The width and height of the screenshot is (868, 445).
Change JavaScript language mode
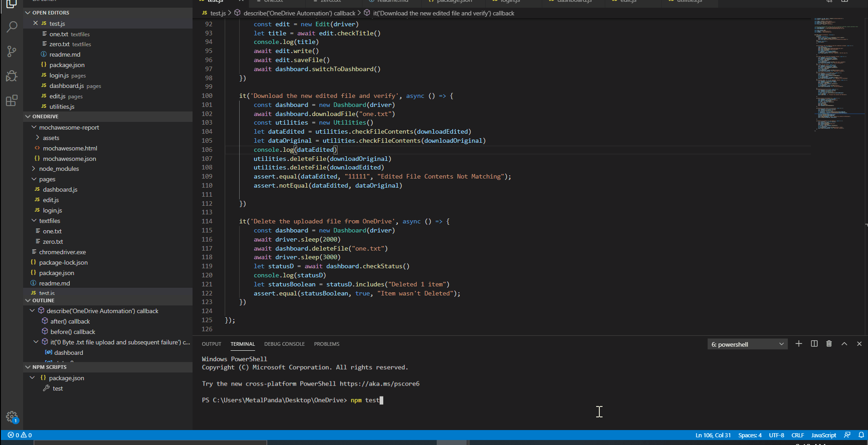tap(824, 435)
